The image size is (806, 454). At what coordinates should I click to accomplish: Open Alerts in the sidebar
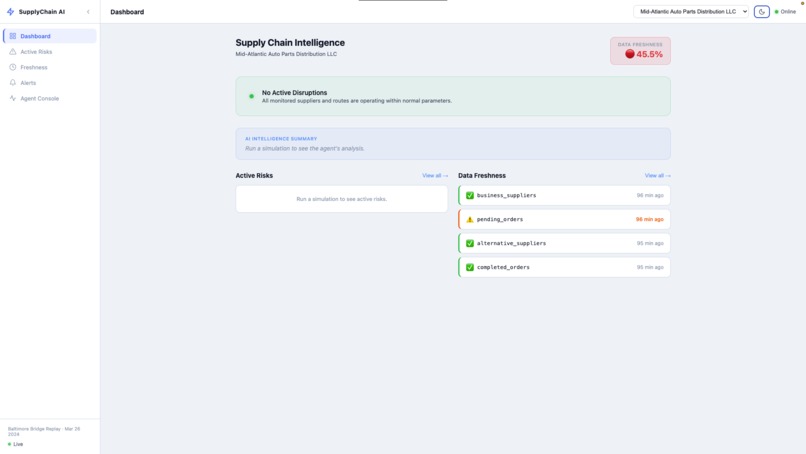pos(50,83)
